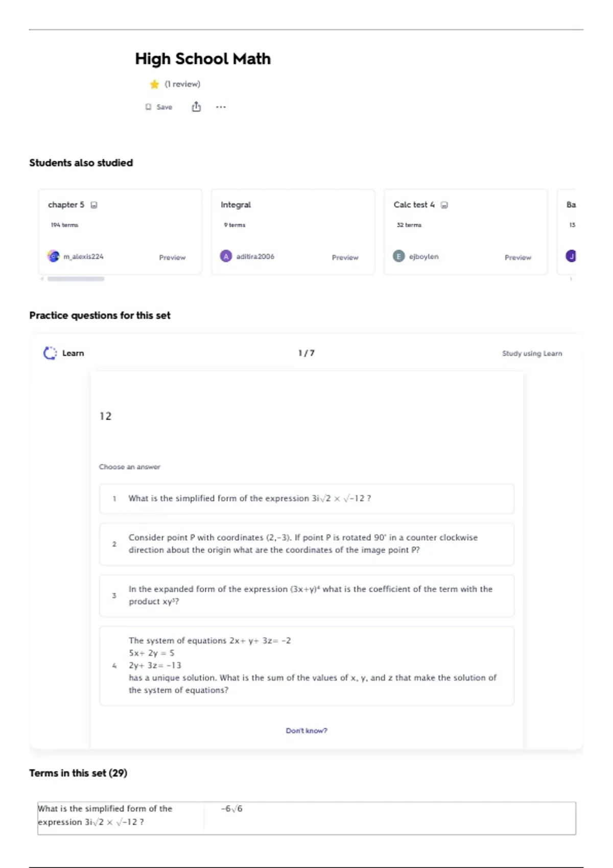Click the icon beside chapter 5 title
This screenshot has height=868, width=613.
94,205
